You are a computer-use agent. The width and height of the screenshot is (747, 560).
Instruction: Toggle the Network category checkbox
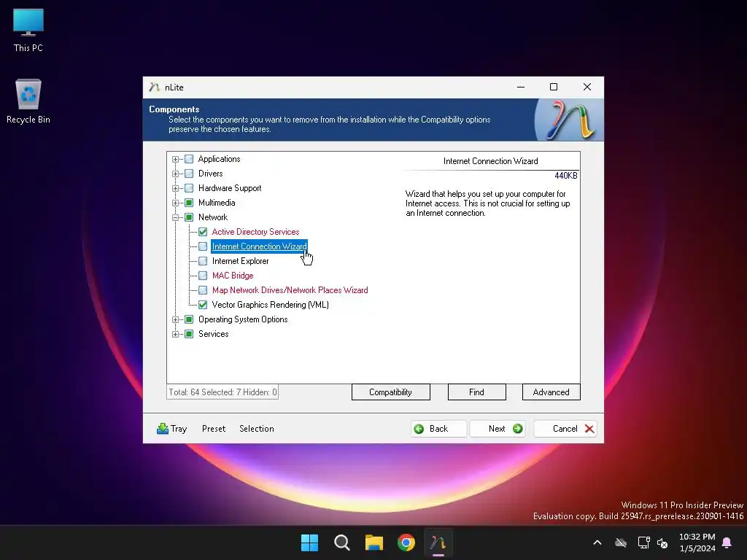coord(189,217)
